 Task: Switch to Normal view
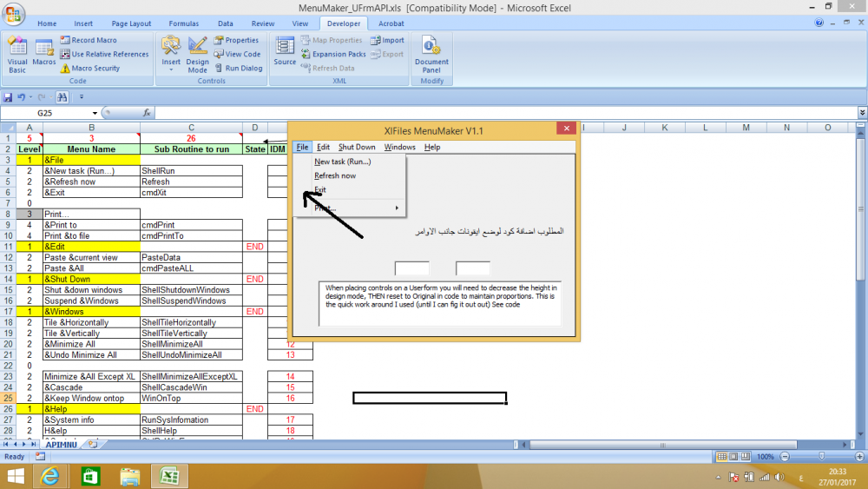[721, 457]
